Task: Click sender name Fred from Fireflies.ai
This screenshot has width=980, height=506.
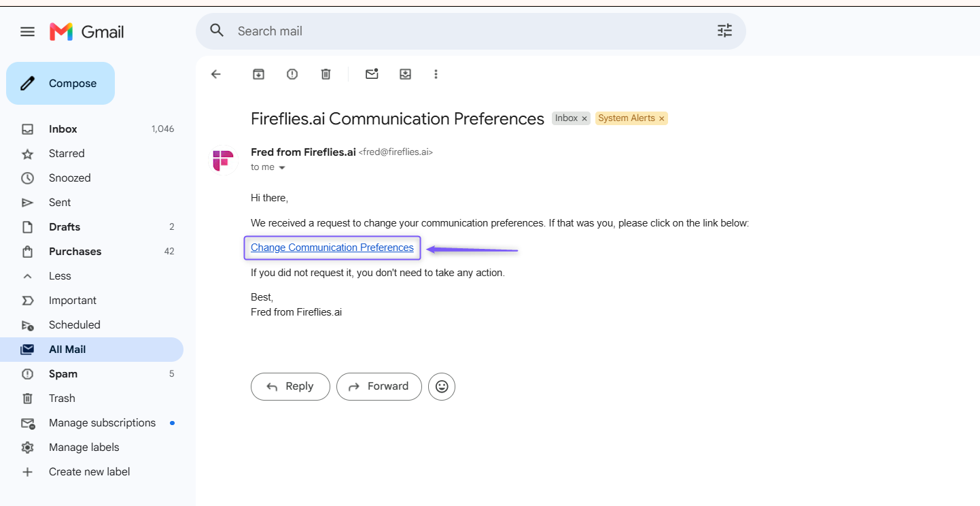Action: click(303, 152)
